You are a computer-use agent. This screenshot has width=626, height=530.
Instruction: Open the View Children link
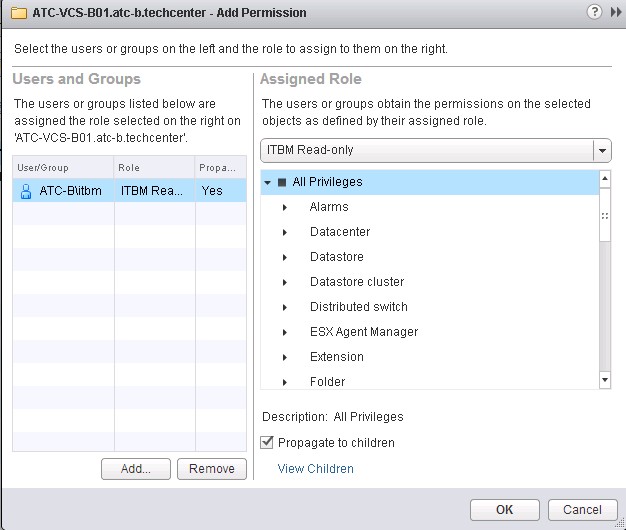[x=315, y=468]
